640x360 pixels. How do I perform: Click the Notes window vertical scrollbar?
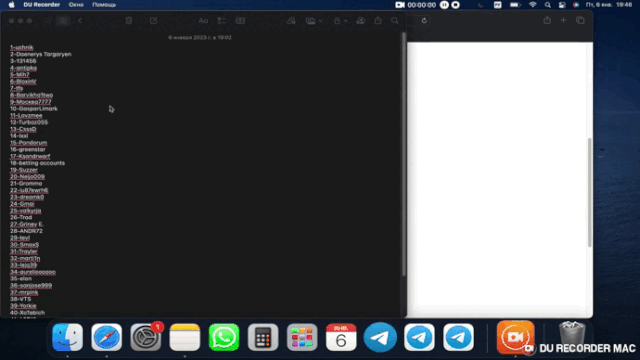pyautogui.click(x=404, y=154)
